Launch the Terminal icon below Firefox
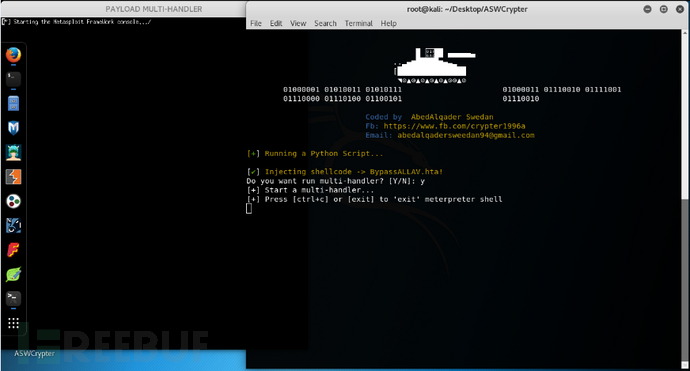 click(x=13, y=79)
